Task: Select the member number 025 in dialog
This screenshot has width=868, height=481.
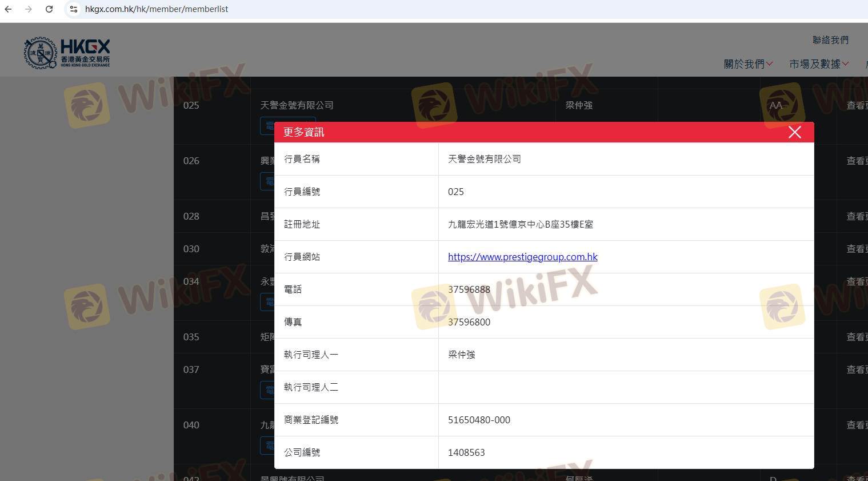Action: [x=456, y=192]
